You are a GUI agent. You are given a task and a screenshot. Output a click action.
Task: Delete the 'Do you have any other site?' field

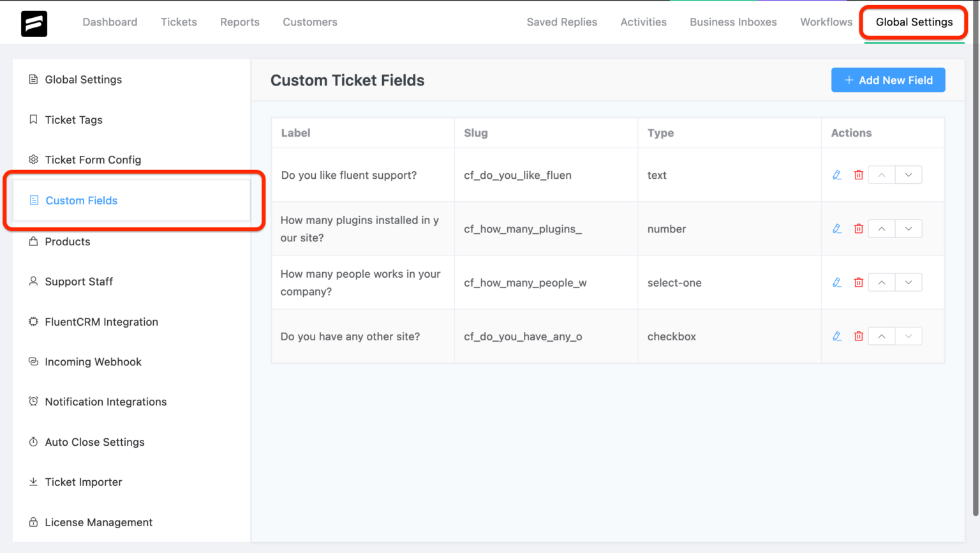858,335
